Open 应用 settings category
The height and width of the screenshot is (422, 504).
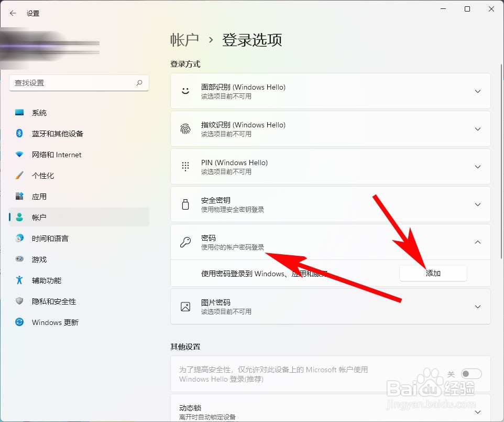(79, 197)
